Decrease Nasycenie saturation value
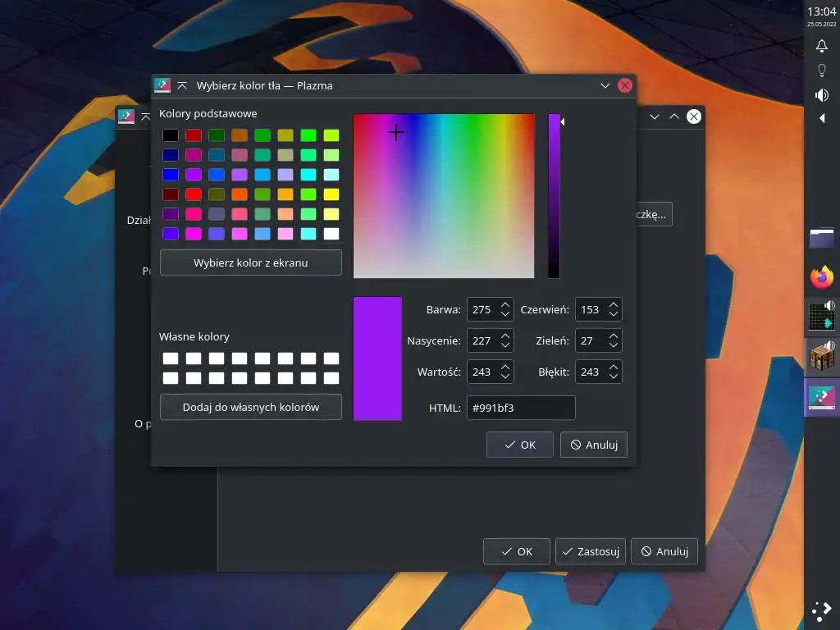This screenshot has height=630, width=840. 505,345
